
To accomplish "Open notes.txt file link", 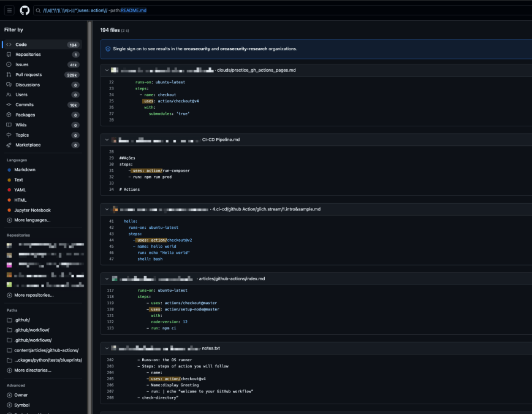I will tap(211, 348).
